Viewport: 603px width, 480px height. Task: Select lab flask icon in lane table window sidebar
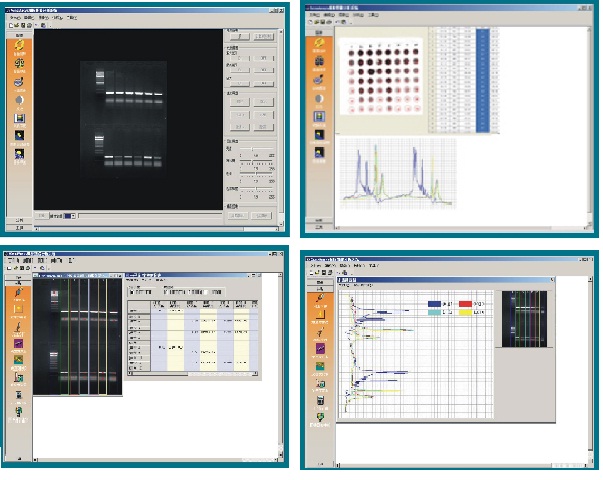18,377
